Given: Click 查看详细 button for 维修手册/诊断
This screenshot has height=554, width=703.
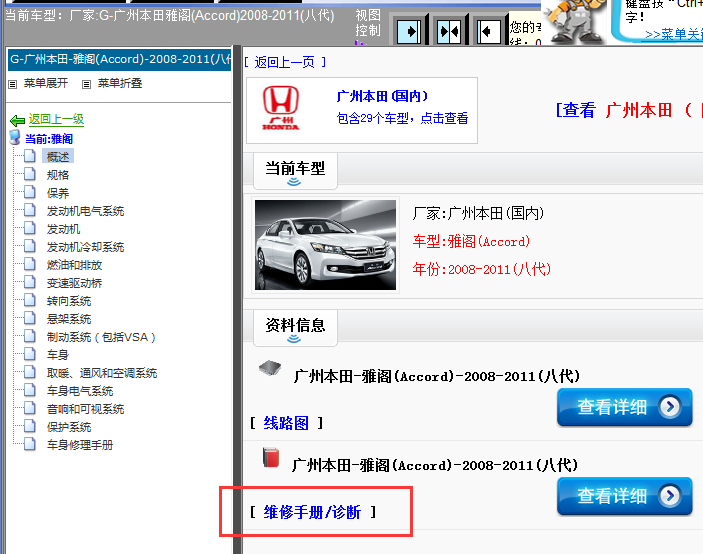Looking at the screenshot, I should click(x=625, y=496).
